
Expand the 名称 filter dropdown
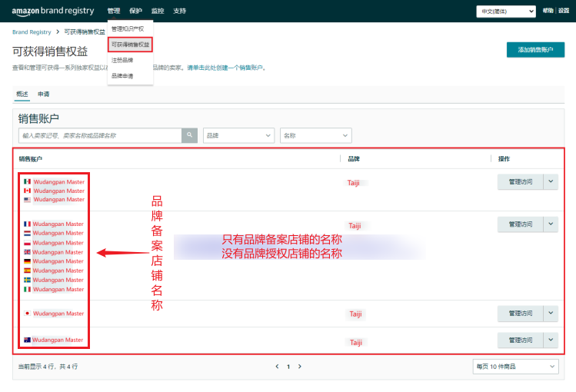[315, 135]
